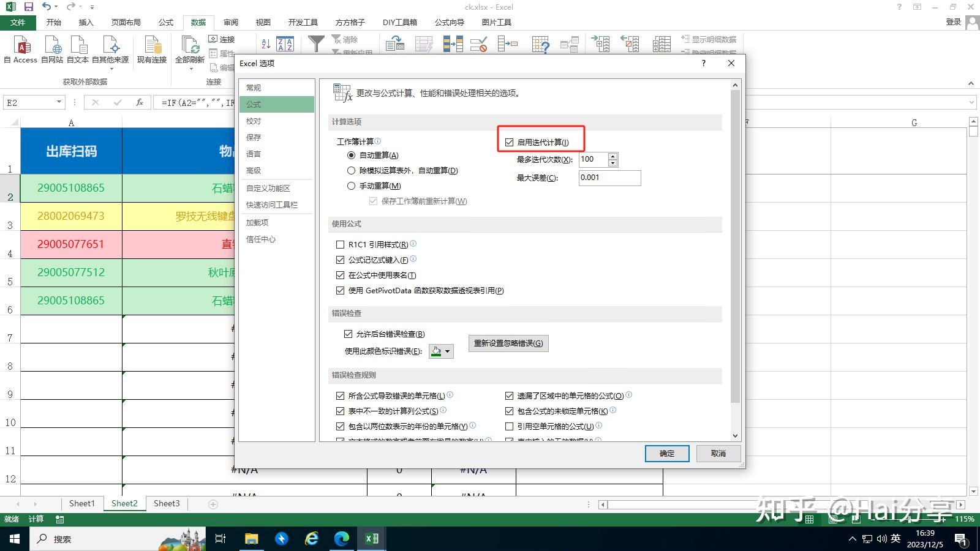Select the Data Validation icon
The image size is (980, 551).
point(478,44)
